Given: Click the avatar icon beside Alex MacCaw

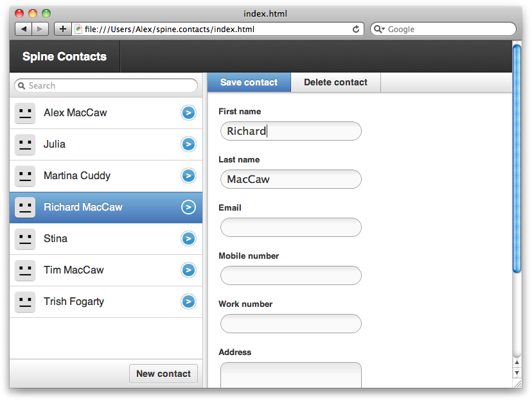Looking at the screenshot, I should click(x=24, y=112).
